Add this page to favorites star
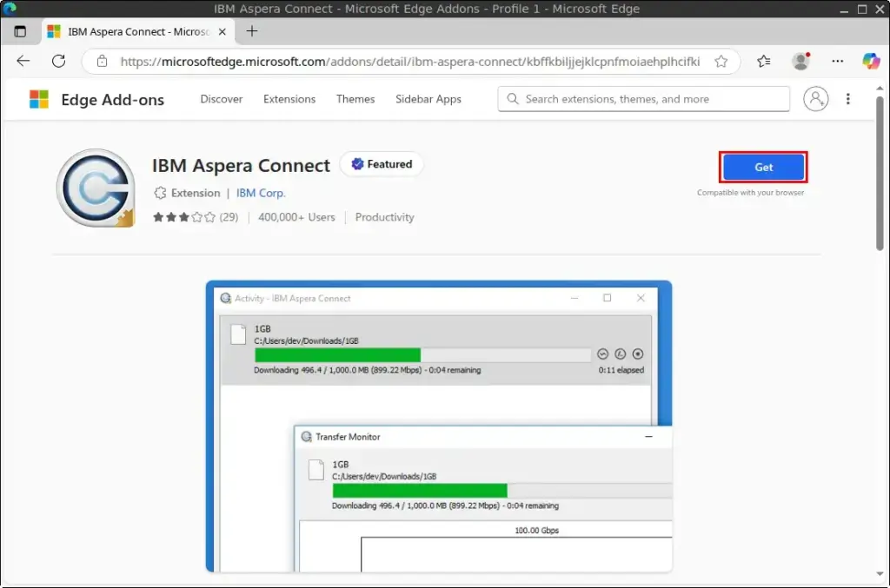This screenshot has height=588, width=890. pyautogui.click(x=721, y=62)
